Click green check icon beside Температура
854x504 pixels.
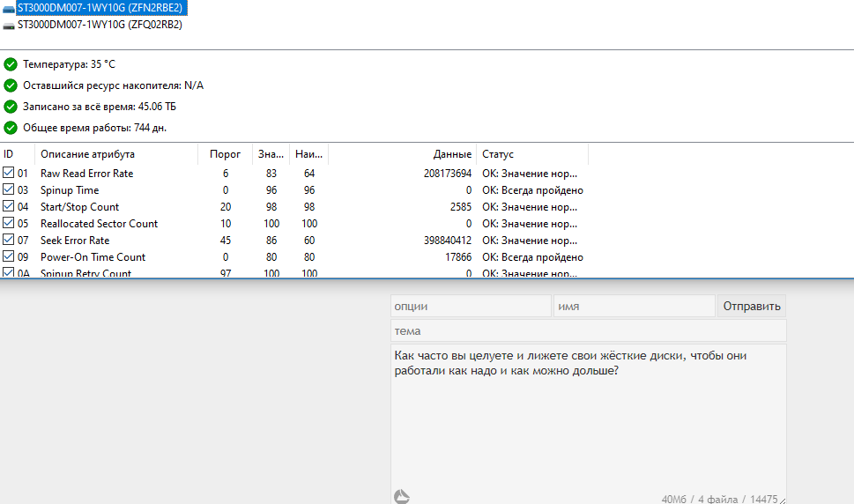tap(11, 65)
